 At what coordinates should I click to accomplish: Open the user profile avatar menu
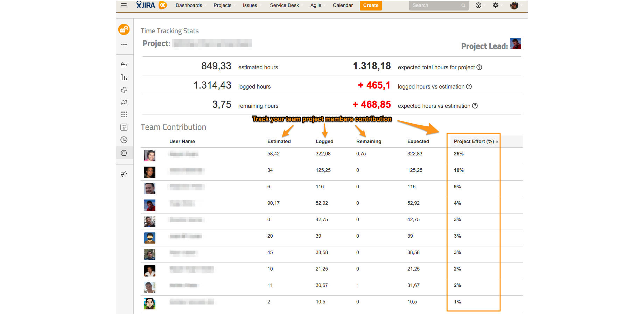514,5
